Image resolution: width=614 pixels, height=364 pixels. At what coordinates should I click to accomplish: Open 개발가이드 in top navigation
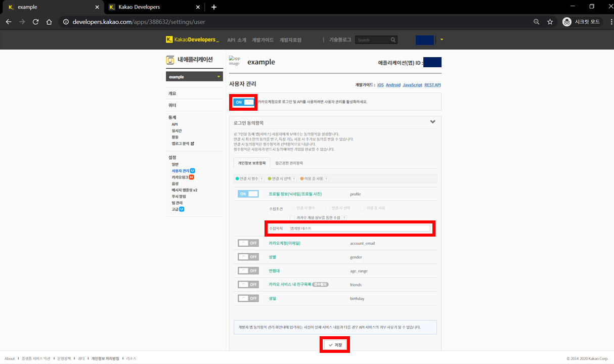coord(263,40)
